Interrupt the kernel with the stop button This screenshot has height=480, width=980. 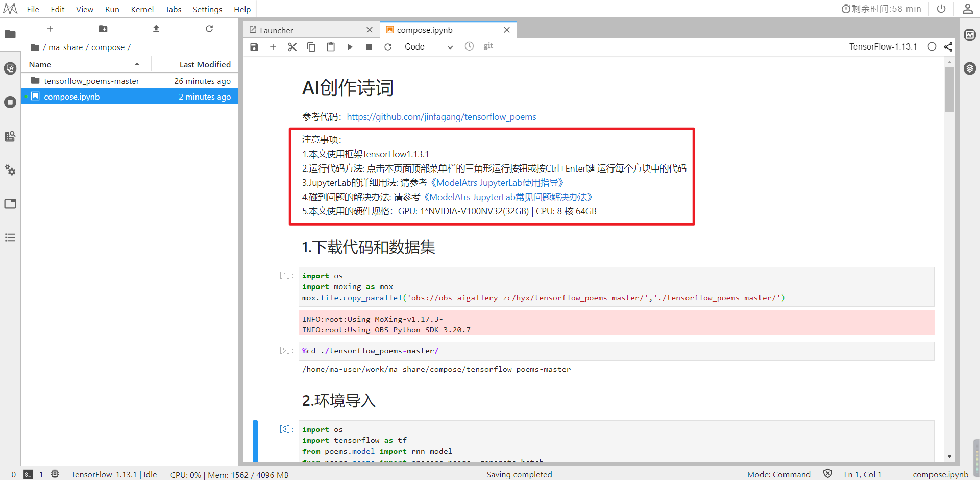[x=369, y=47]
